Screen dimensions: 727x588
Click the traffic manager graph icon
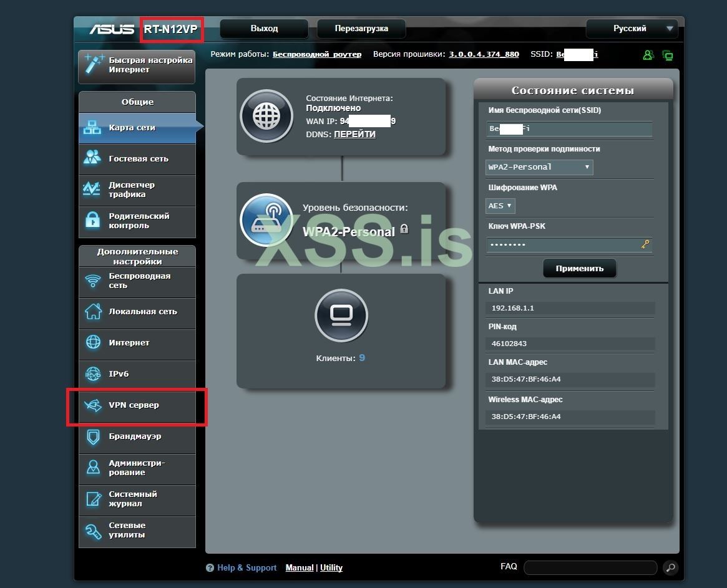tap(91, 189)
